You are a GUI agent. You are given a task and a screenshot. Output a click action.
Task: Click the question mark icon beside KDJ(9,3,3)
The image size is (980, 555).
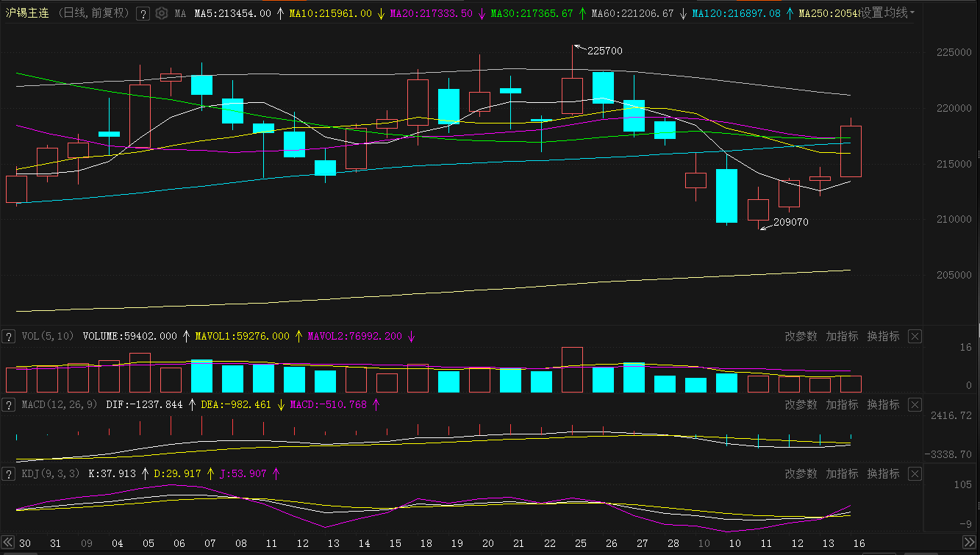pos(9,473)
